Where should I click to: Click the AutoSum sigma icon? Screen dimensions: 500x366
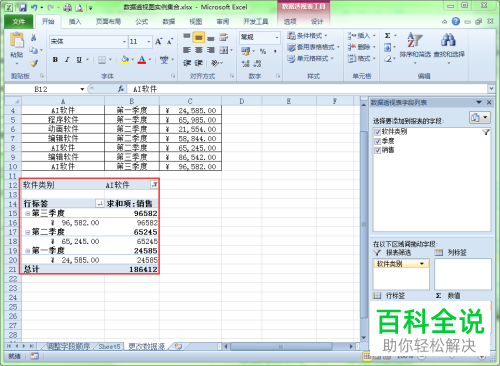(x=388, y=36)
